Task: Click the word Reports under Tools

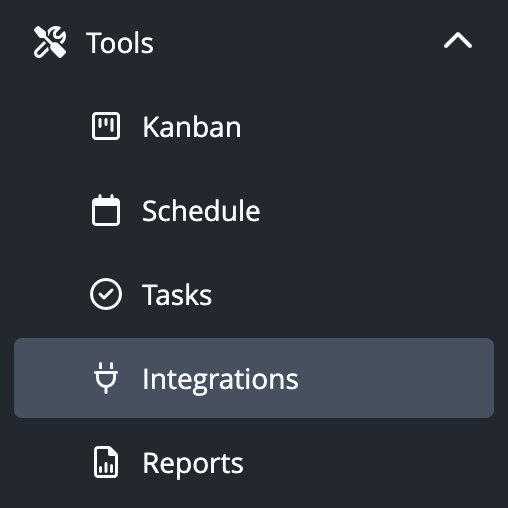Action: 193,464
